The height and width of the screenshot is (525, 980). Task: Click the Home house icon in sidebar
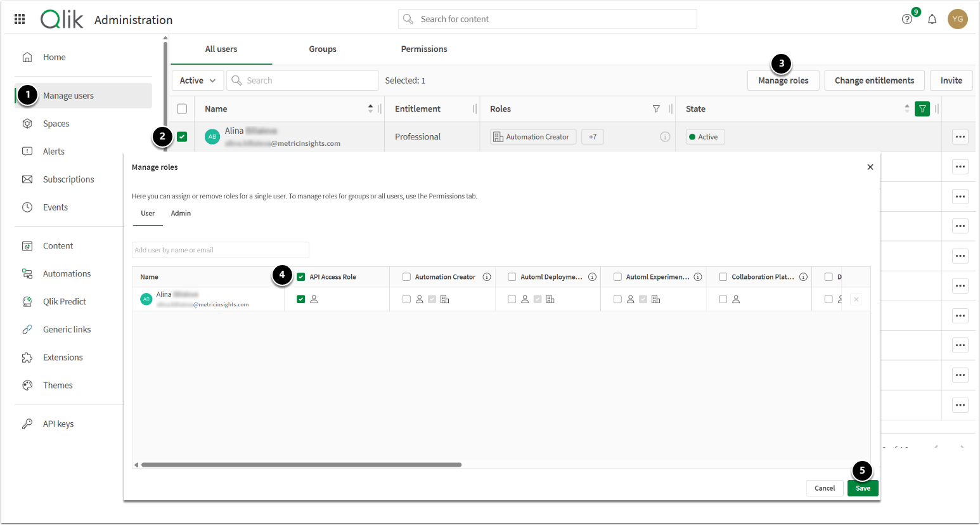[27, 57]
